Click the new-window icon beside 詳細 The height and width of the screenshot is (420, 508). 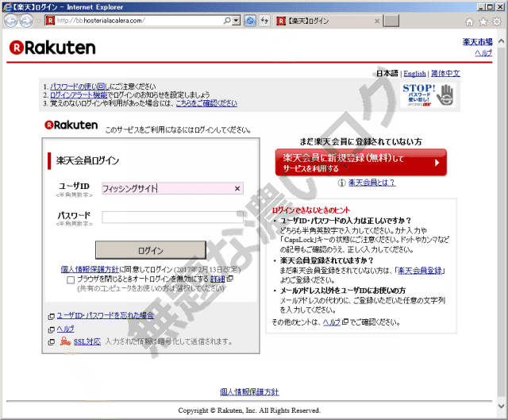coord(229,279)
